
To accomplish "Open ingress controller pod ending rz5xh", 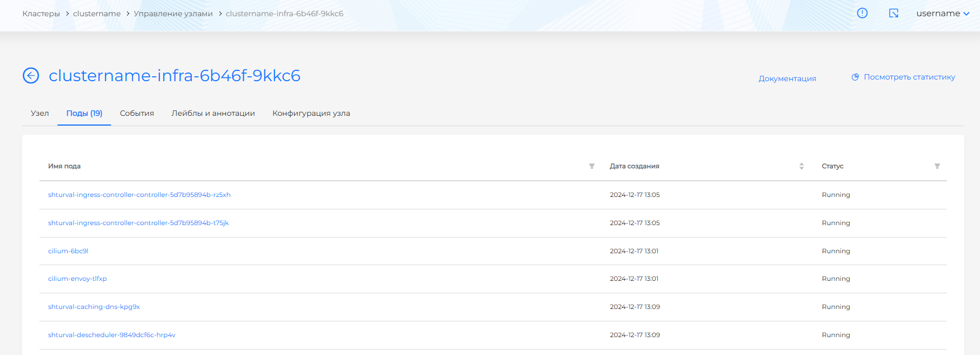I will pyautogui.click(x=139, y=195).
